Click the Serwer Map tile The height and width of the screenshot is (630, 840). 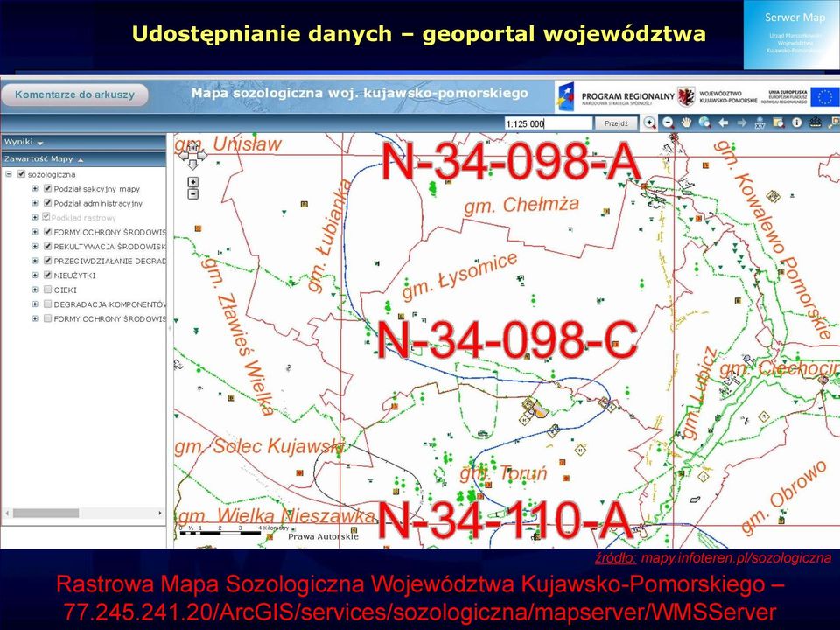(x=792, y=35)
